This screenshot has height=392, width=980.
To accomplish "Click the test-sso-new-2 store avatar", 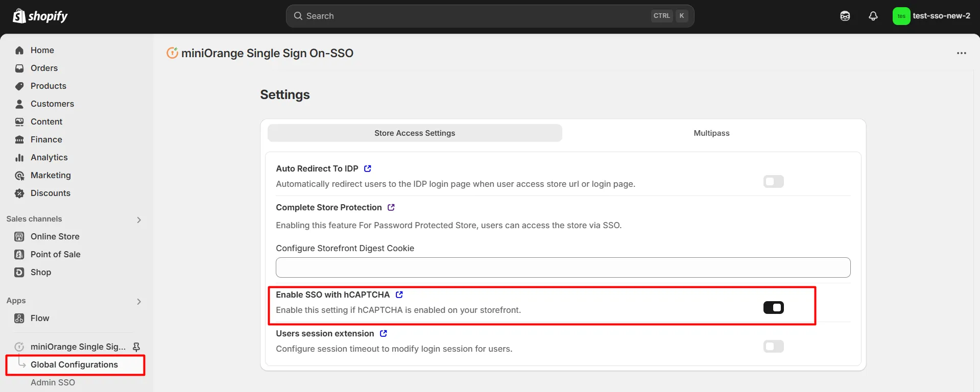I will point(901,16).
